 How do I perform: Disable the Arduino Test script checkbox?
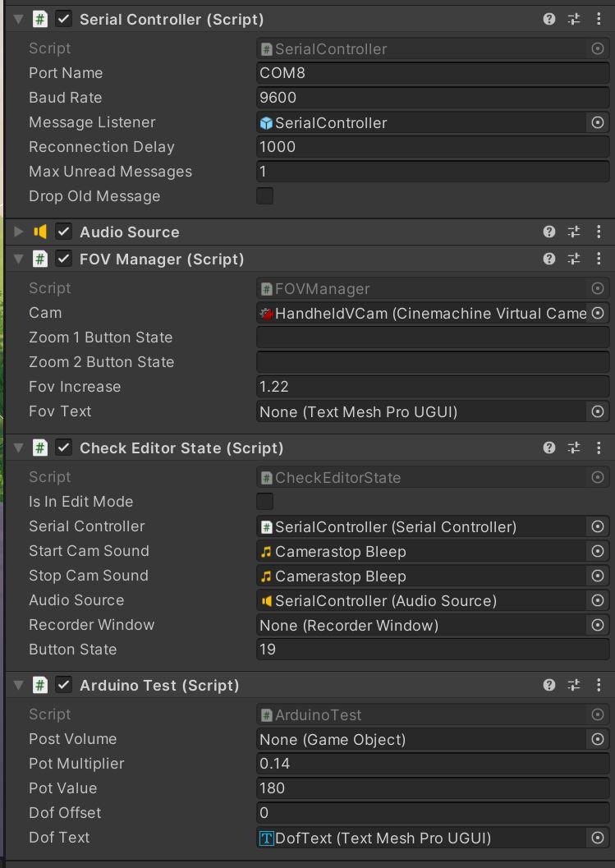click(63, 685)
